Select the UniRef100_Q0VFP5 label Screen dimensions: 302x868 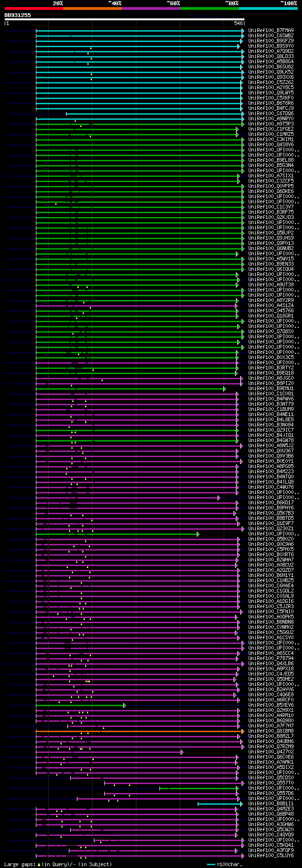point(271,186)
